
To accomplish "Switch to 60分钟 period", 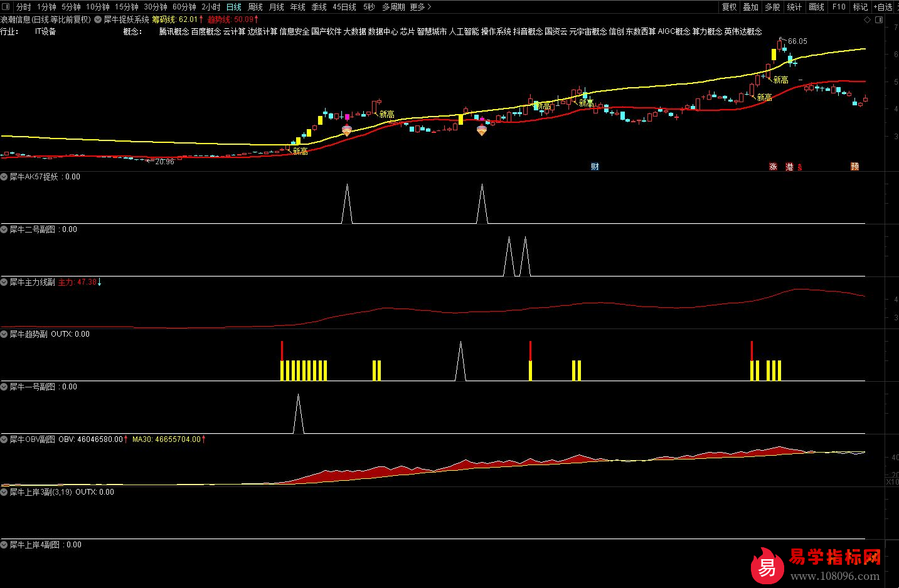I will (x=184, y=7).
